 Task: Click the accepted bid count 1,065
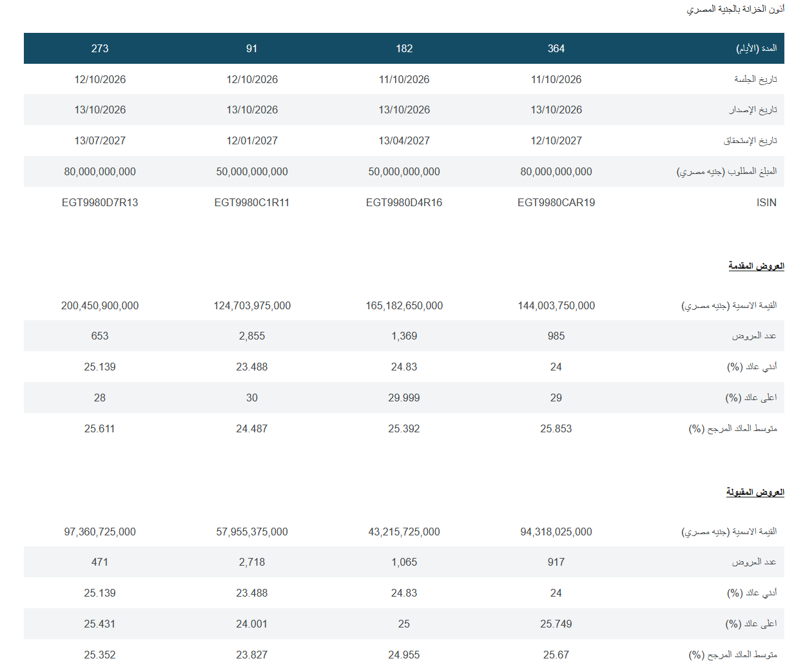coord(404,562)
